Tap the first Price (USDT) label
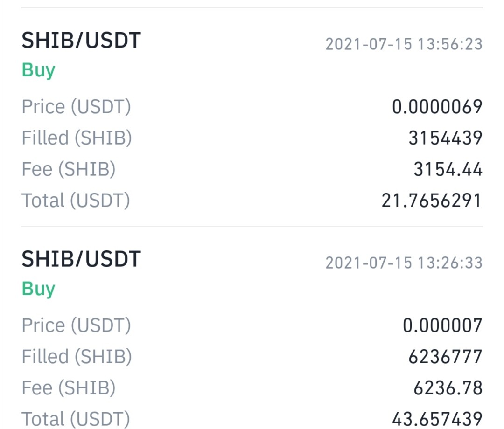The image size is (504, 429). (76, 107)
